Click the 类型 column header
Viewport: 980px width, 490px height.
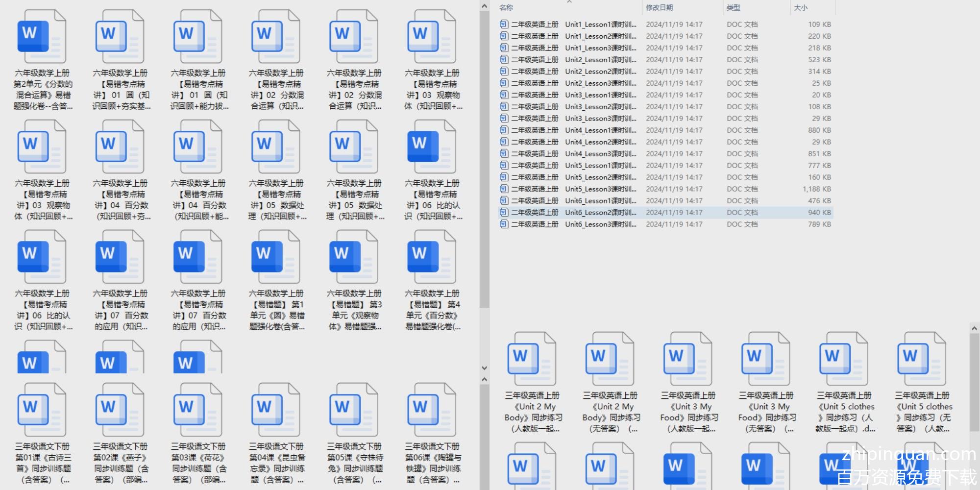733,8
